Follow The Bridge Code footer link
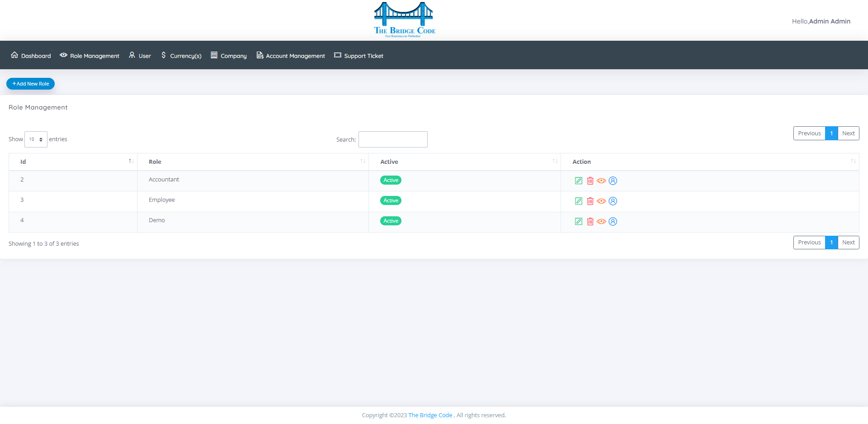 tap(430, 415)
